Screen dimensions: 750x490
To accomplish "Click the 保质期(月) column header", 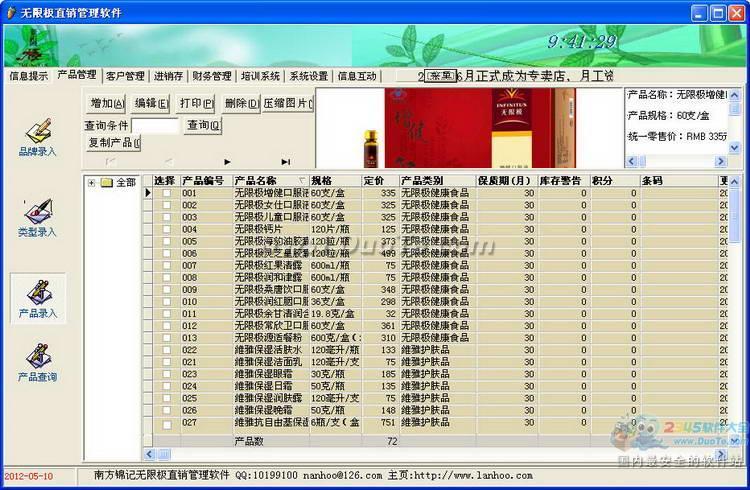I will pos(507,180).
